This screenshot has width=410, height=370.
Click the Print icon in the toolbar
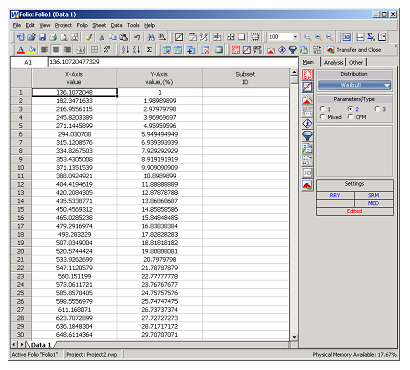(x=53, y=37)
